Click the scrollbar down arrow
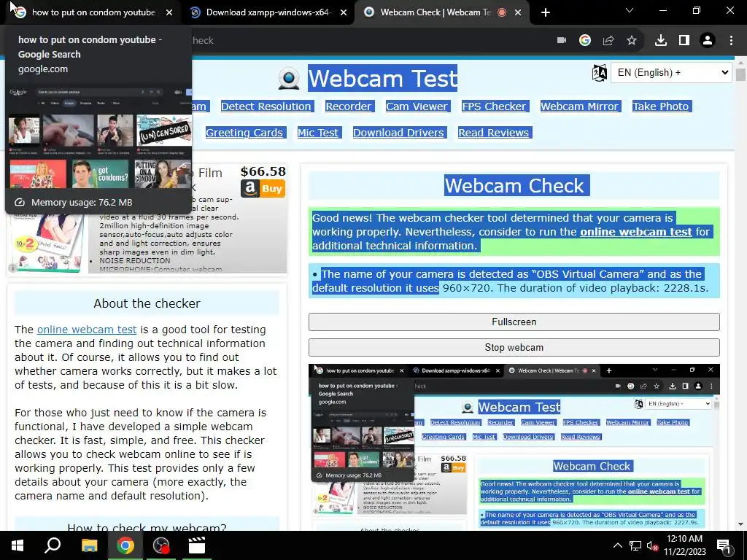This screenshot has height=560, width=747. (x=740, y=524)
